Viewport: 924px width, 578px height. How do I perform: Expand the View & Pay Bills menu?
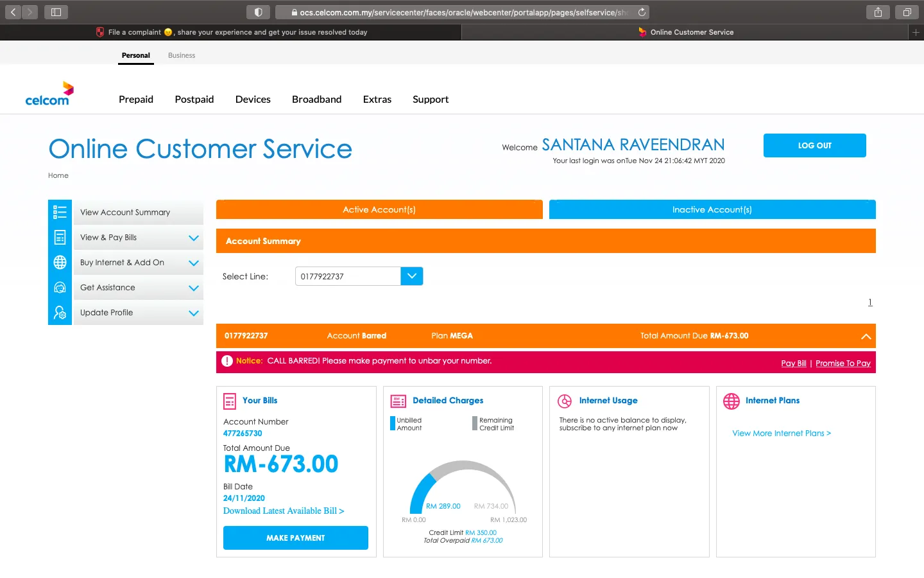(x=193, y=238)
